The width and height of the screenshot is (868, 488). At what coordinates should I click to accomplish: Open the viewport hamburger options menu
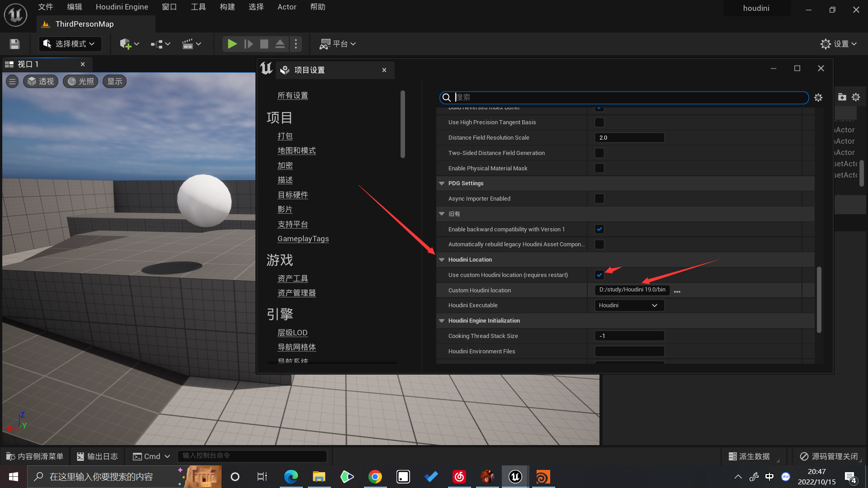pos(13,81)
